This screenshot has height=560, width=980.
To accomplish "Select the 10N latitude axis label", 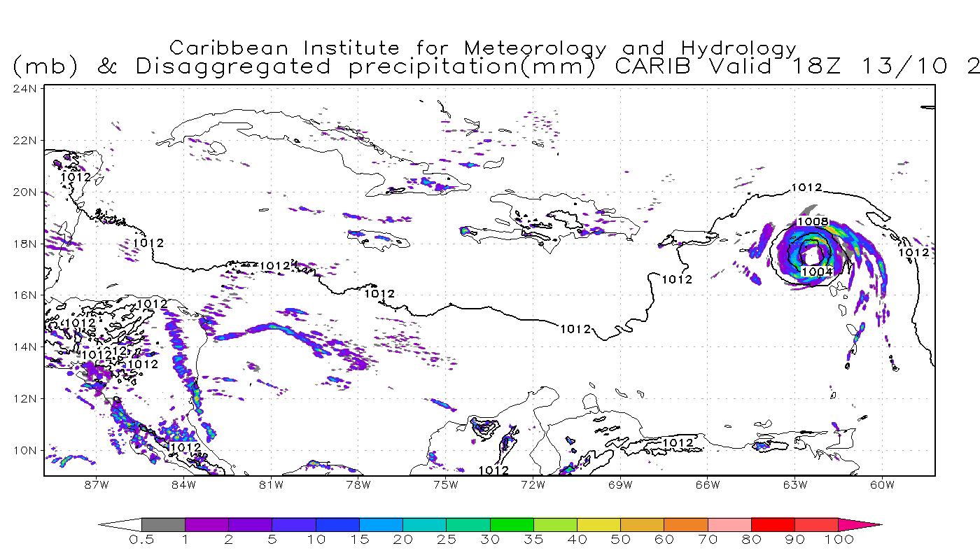I will [25, 450].
